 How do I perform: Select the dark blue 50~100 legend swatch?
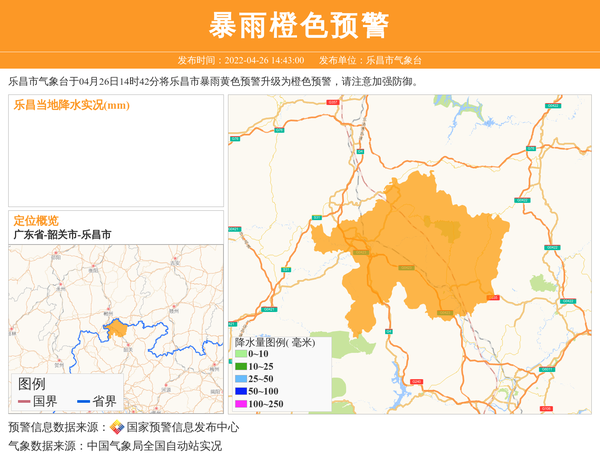click(x=241, y=391)
